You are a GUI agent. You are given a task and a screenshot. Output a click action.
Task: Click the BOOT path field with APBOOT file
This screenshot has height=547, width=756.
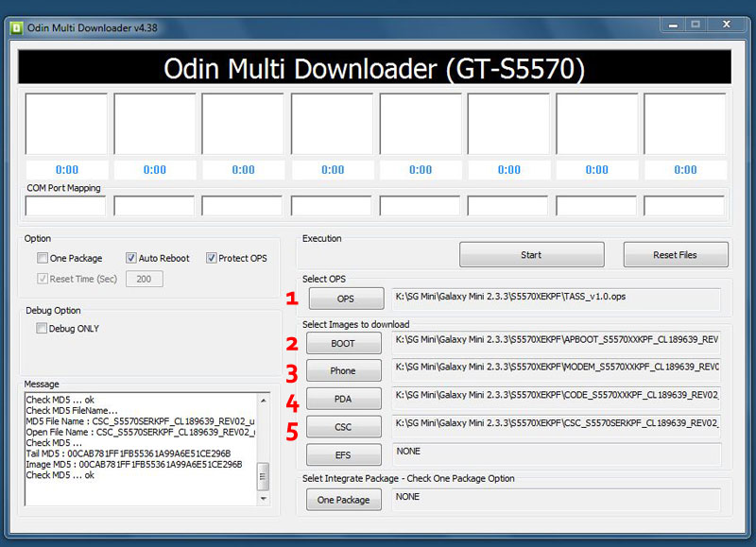click(557, 342)
